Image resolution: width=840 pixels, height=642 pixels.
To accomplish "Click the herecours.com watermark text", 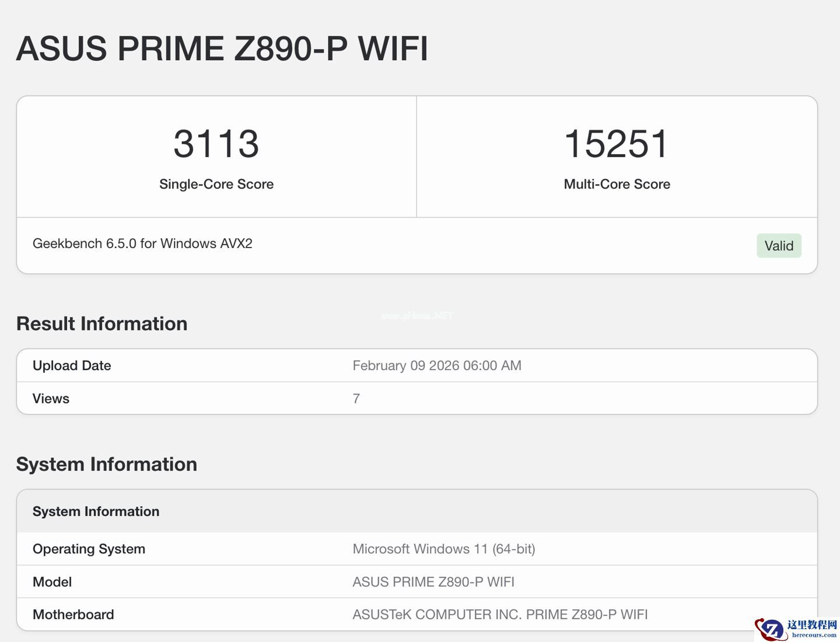I will coord(814,635).
